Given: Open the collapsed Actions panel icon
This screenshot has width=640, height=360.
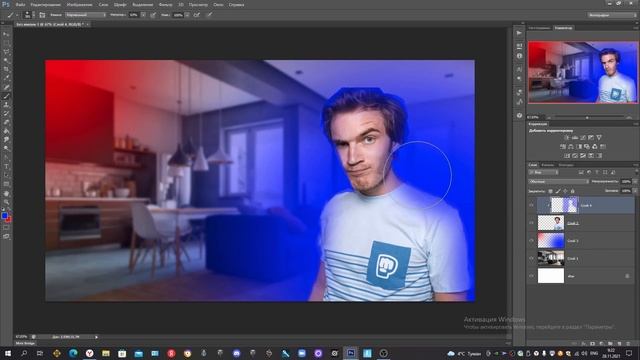Looking at the screenshot, I should 519,33.
